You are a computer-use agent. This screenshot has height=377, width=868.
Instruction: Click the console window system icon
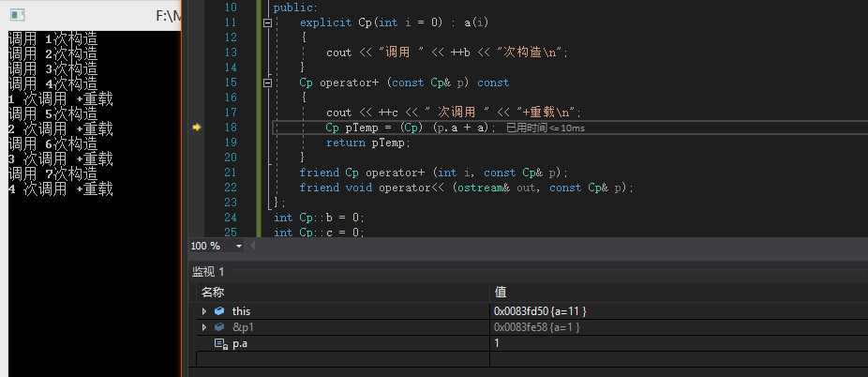[16, 15]
